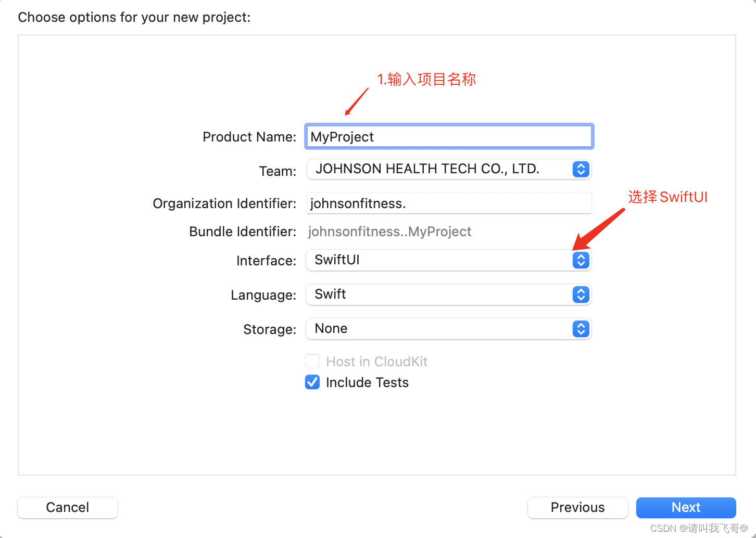Uncheck the Include Tests checkbox
The width and height of the screenshot is (756, 538).
[x=312, y=382]
